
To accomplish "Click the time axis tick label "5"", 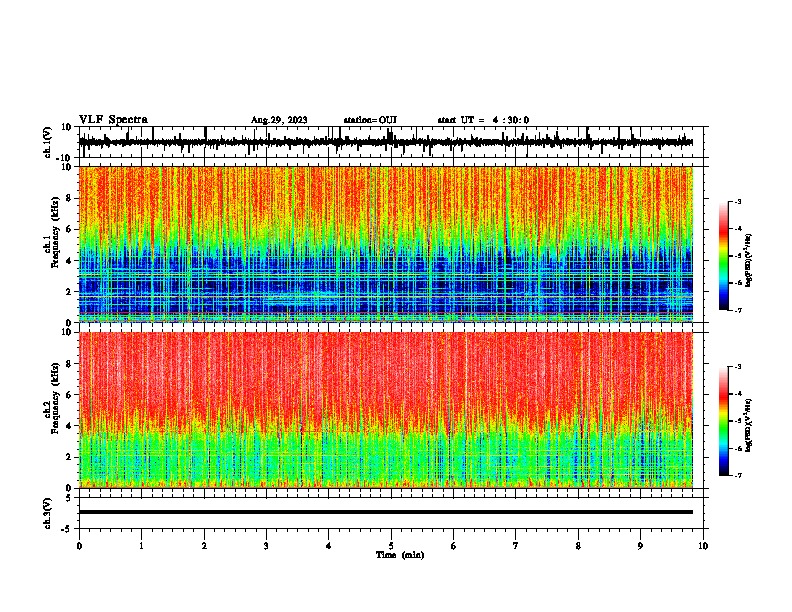I will pyautogui.click(x=391, y=546).
